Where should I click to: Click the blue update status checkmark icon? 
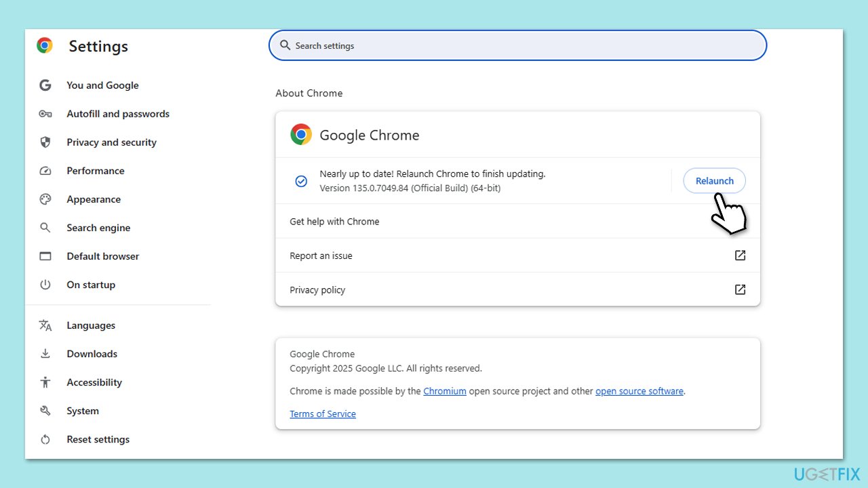click(301, 181)
